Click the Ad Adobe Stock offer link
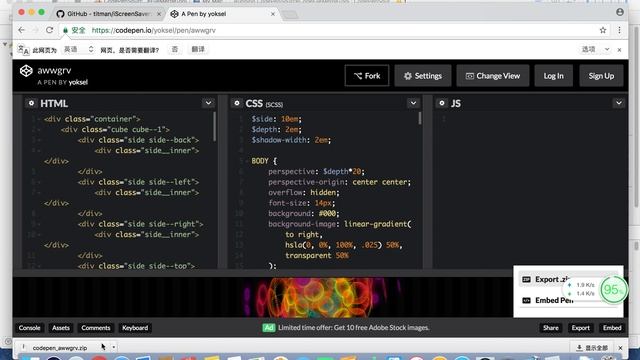Screen dimensions: 640x360 (x=346, y=328)
